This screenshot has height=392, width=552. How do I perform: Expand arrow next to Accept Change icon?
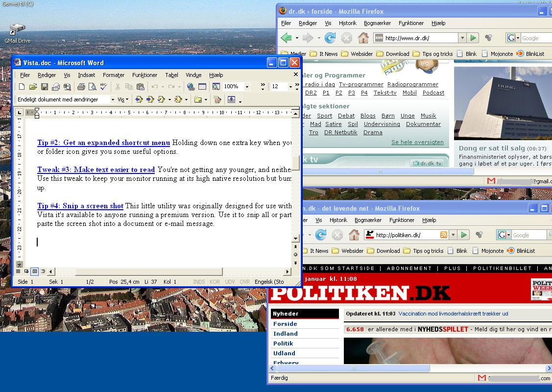point(169,99)
